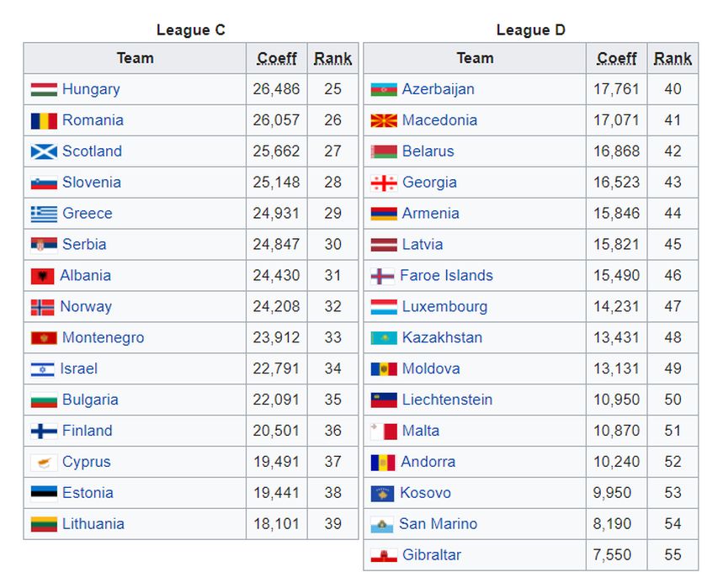Click the Malta flag icon
This screenshot has width=723, height=588.
tap(384, 432)
